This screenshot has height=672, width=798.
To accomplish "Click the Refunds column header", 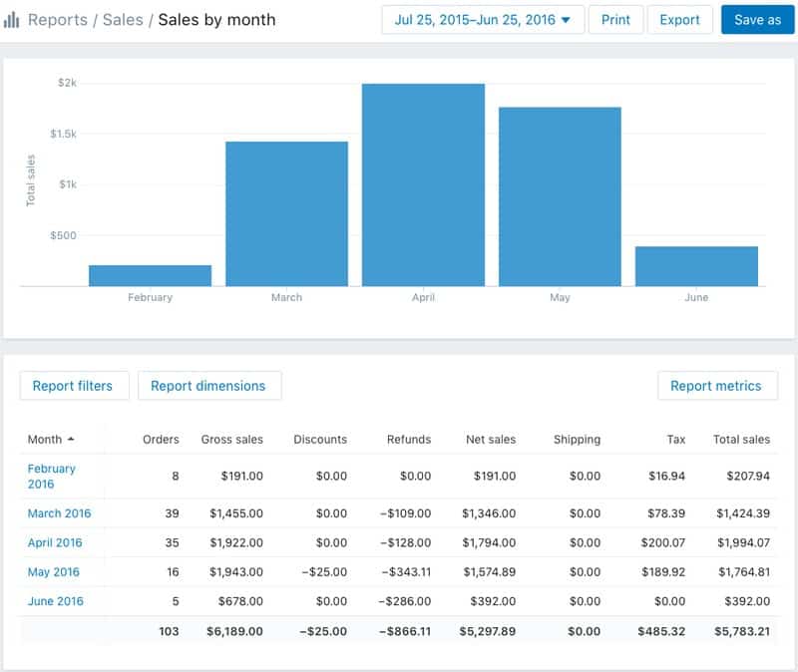I will [x=409, y=440].
